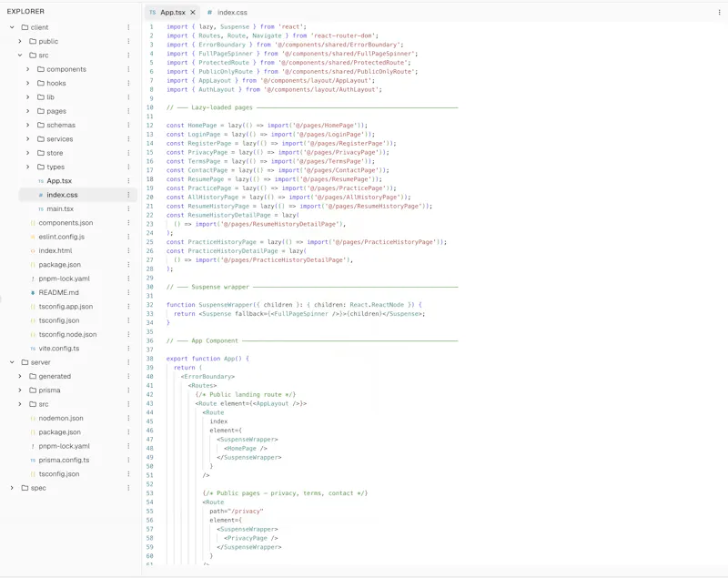This screenshot has height=578, width=728.
Task: Click the types folder icon
Action: click(x=41, y=167)
